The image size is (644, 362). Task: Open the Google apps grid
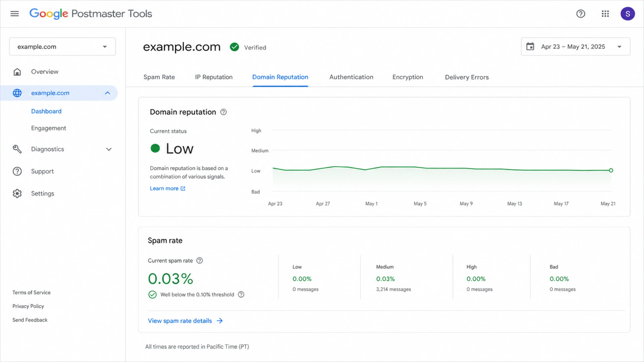605,14
